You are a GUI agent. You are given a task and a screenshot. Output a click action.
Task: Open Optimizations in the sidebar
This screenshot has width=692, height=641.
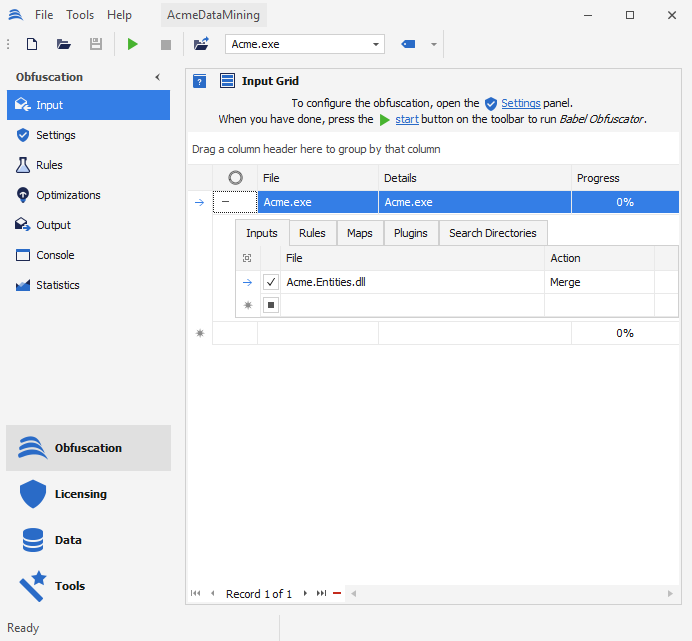[68, 195]
